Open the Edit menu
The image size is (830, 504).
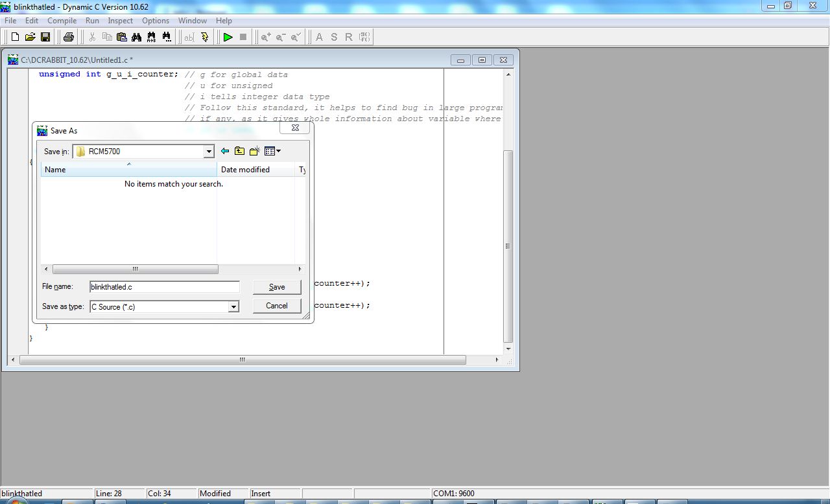pyautogui.click(x=32, y=21)
